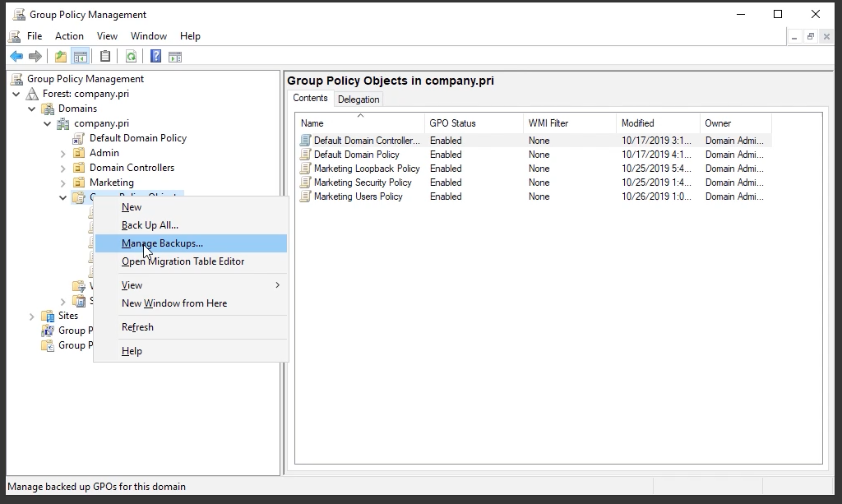Image resolution: width=842 pixels, height=504 pixels.
Task: Click the clipboard icon in toolbar
Action: tap(105, 57)
